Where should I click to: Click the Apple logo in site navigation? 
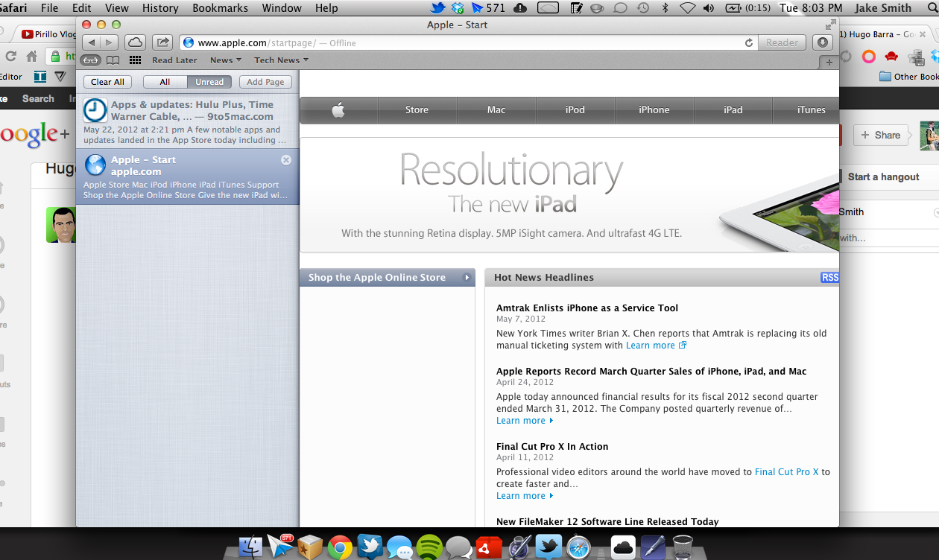[x=338, y=110]
